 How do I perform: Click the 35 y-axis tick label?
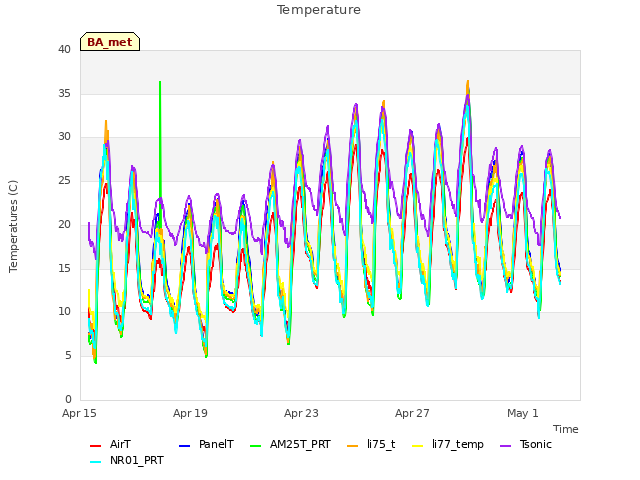64,93
